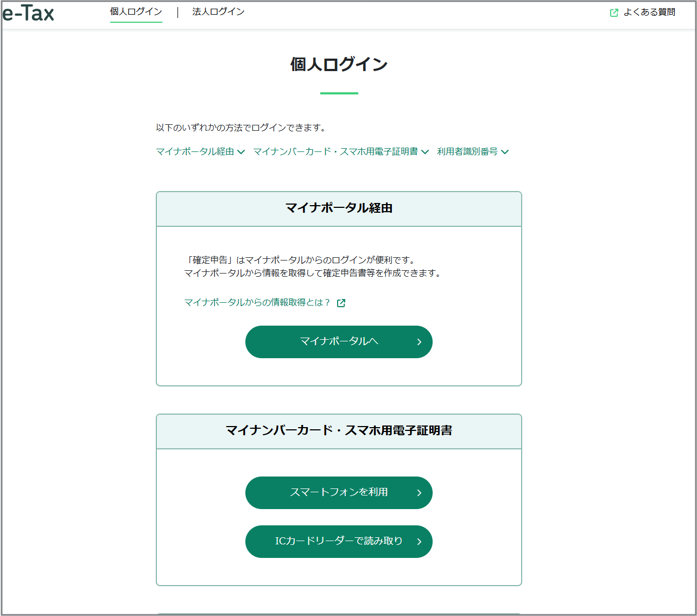
Task: Click the right chevron inside ICカードリーダーで読み取り button
Action: [419, 542]
